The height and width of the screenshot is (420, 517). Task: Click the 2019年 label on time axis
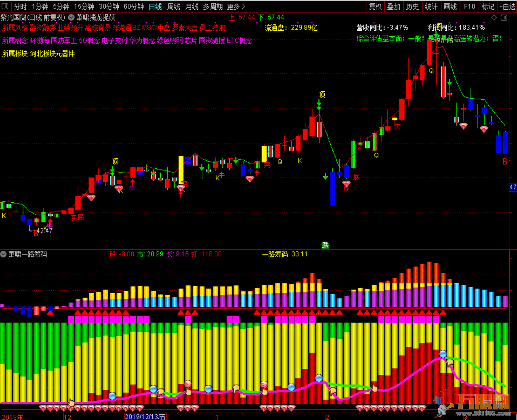13,417
